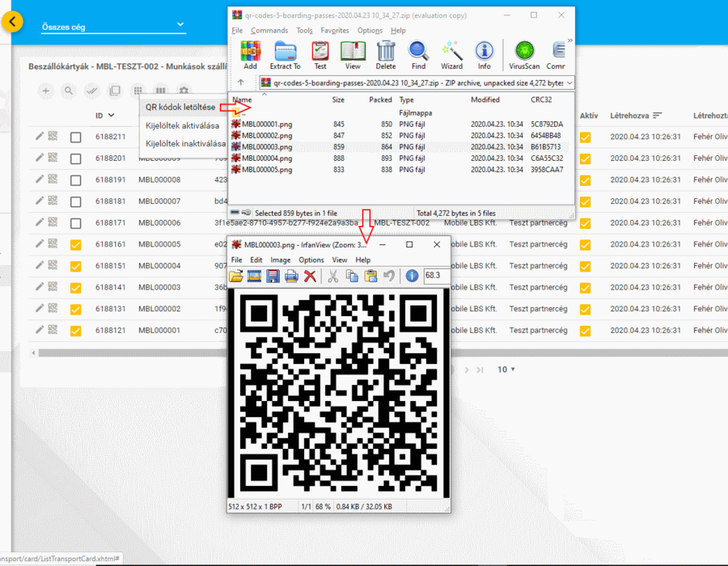This screenshot has width=728, height=566.
Task: Open the Favorites menu in WinRAR
Action: click(x=335, y=31)
